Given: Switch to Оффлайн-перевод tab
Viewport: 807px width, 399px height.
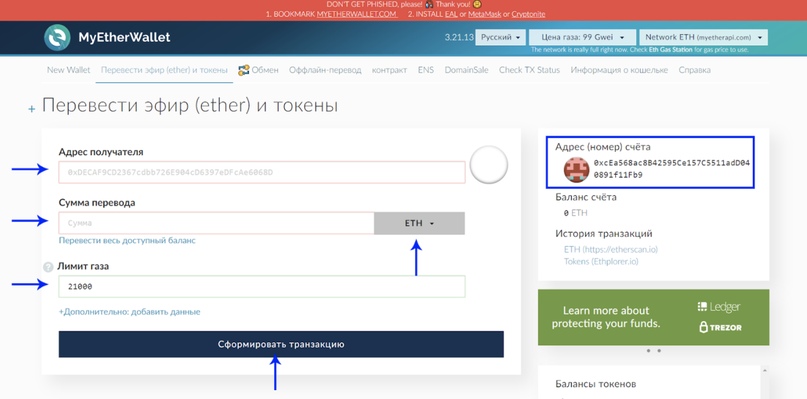Looking at the screenshot, I should pos(325,70).
